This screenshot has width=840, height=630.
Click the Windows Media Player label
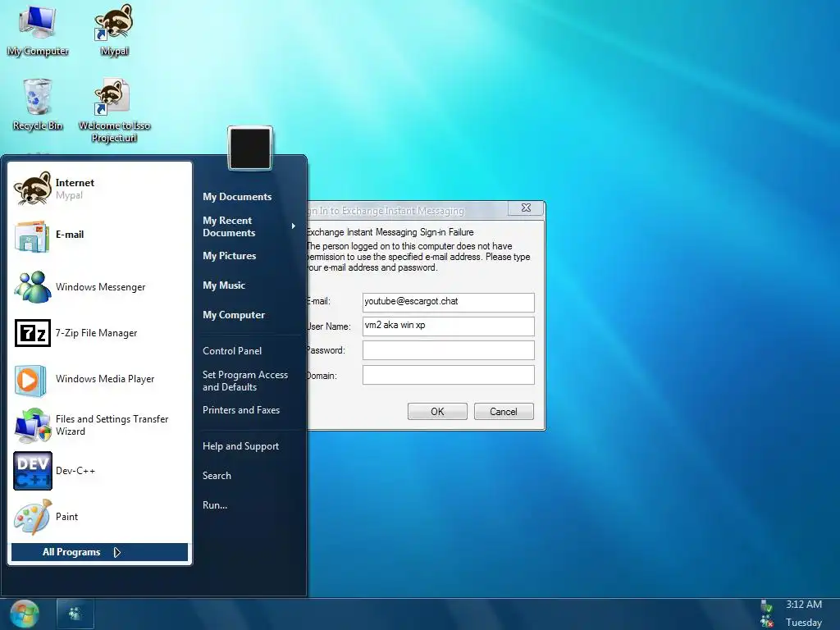pyautogui.click(x=105, y=379)
